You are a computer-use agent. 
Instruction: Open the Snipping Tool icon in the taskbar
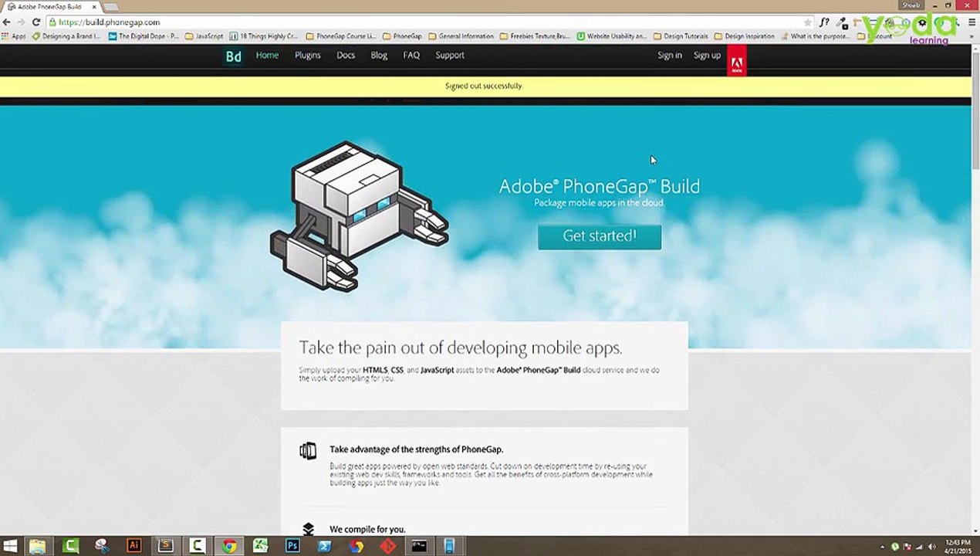click(x=102, y=547)
